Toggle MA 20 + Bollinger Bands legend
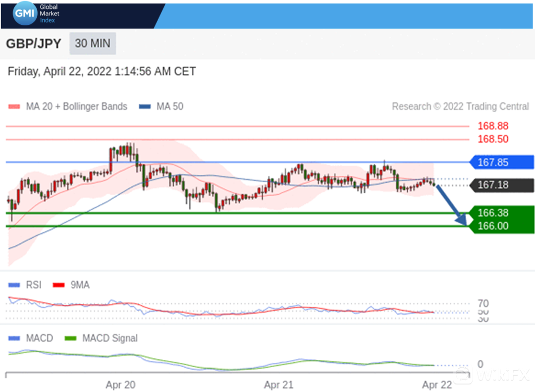Image resolution: width=535 pixels, height=392 pixels. click(68, 107)
